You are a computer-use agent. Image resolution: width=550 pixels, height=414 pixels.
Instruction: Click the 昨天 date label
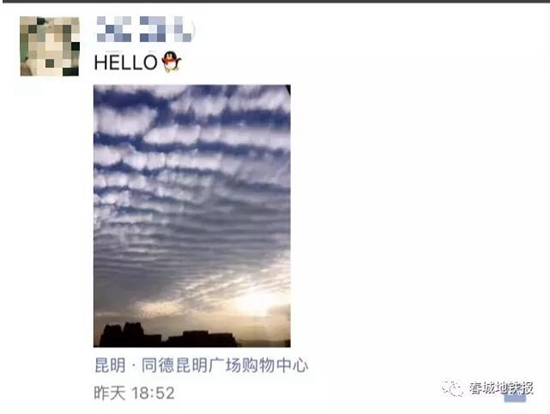pos(109,393)
